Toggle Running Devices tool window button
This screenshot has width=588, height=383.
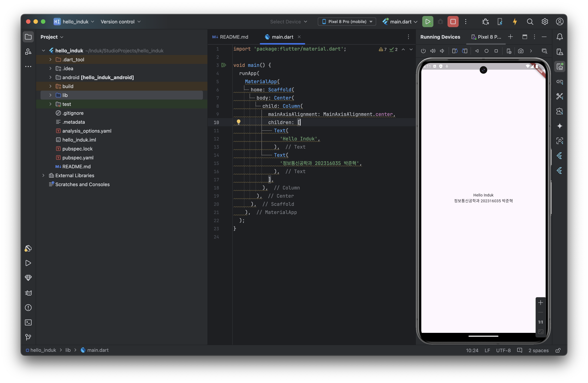pos(560,66)
